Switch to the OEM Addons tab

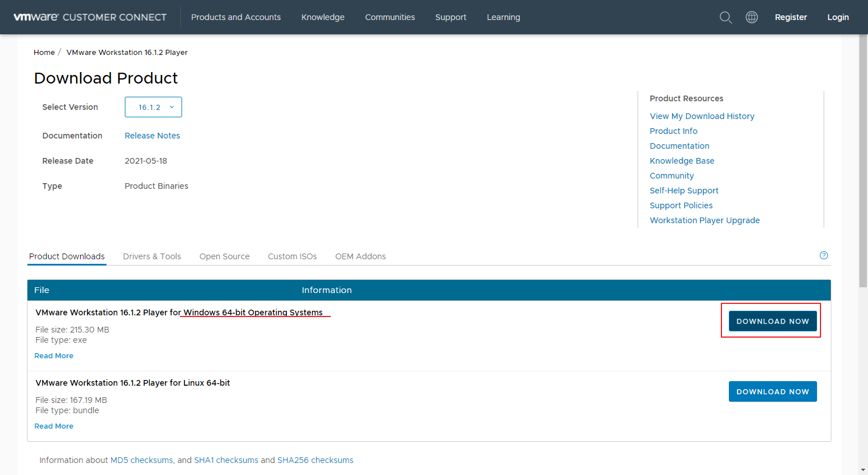361,256
